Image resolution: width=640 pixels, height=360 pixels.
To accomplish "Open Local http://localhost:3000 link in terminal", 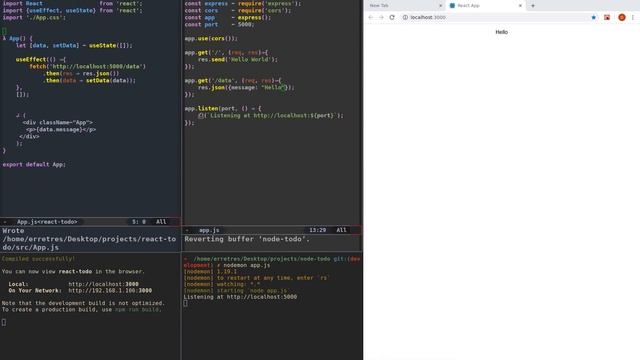I will (x=103, y=284).
